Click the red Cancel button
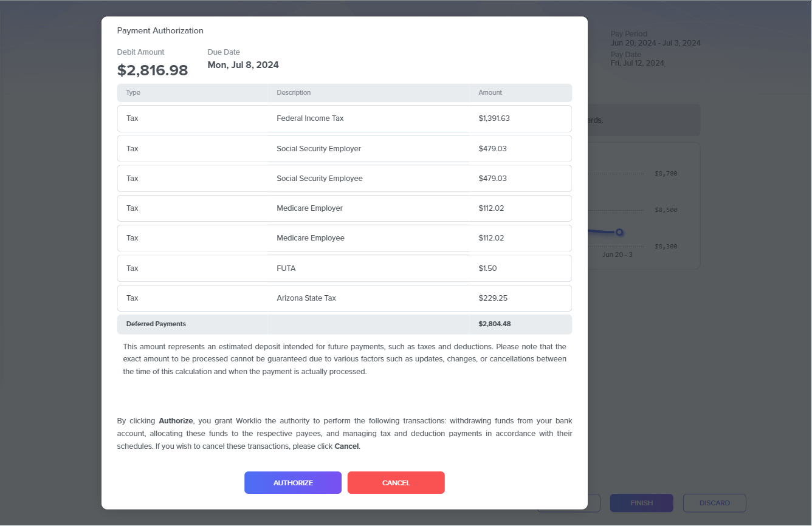This screenshot has width=812, height=526. pyautogui.click(x=396, y=483)
